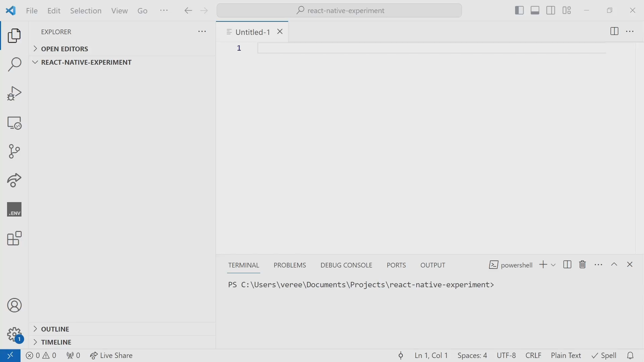Switch to the OUTPUT tab
The image size is (644, 362).
pyautogui.click(x=433, y=265)
